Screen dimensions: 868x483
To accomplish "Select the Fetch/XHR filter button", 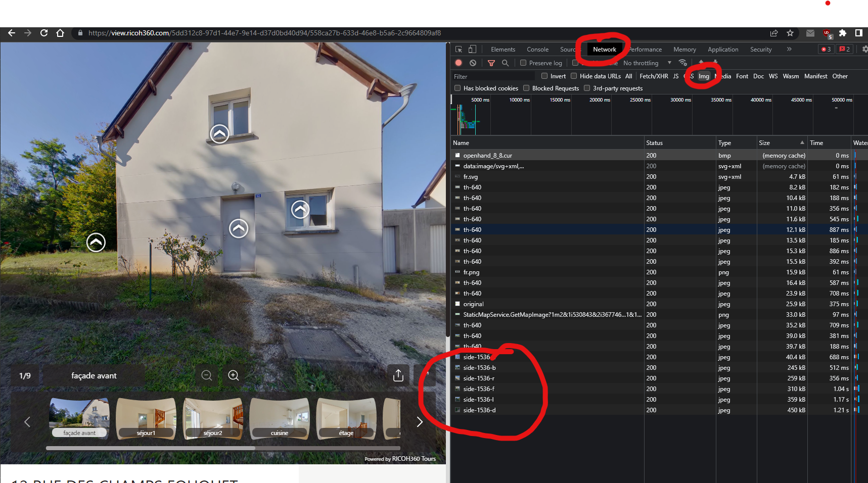I will [653, 76].
